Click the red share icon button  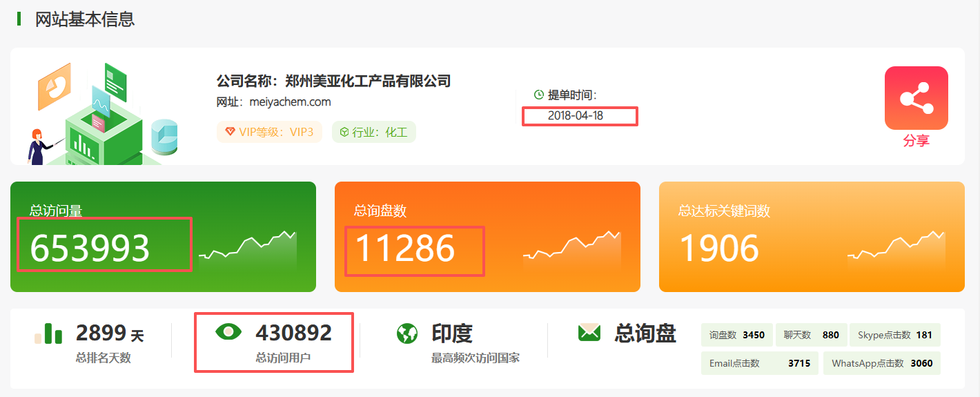coord(916,98)
